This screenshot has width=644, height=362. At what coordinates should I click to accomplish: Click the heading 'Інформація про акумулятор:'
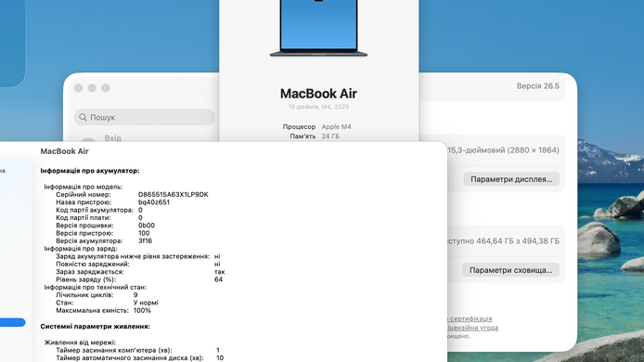coord(90,171)
